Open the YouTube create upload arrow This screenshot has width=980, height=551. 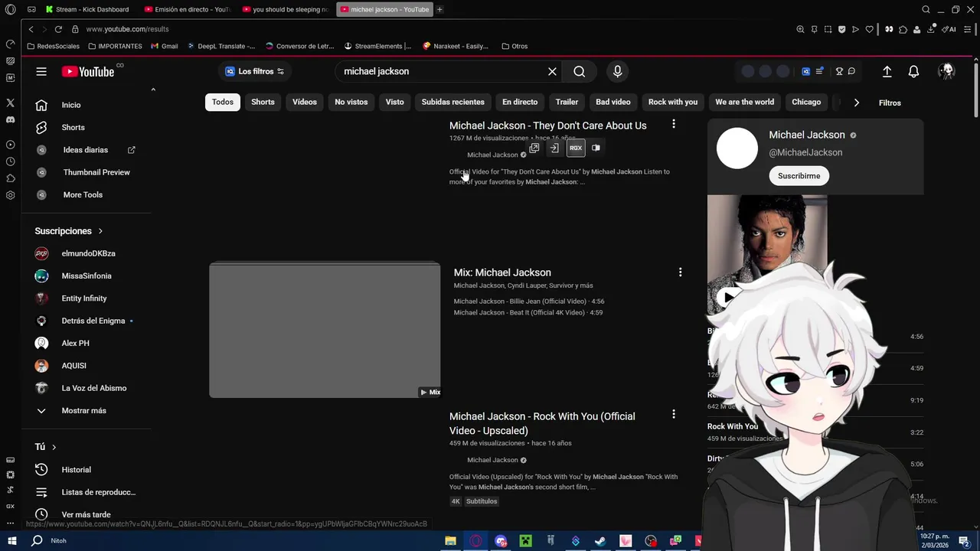[887, 71]
